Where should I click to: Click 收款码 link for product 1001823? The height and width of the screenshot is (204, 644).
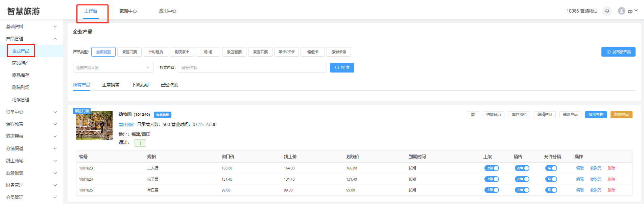[x=595, y=168]
